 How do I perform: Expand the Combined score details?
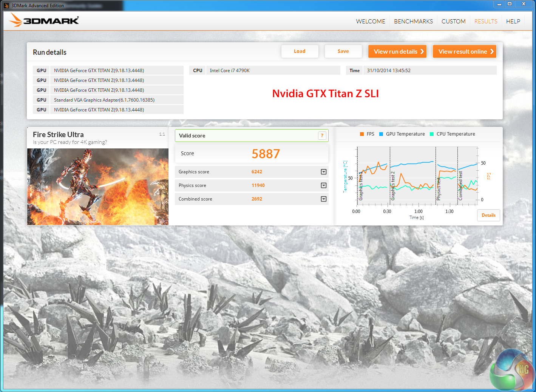coord(324,199)
